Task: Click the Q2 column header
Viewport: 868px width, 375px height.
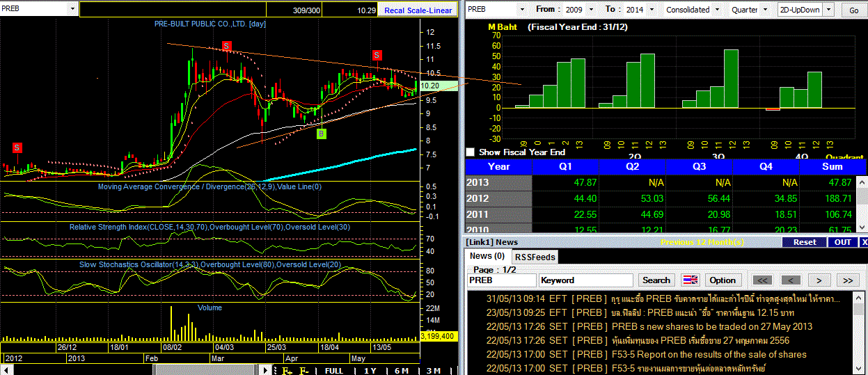Action: pyautogui.click(x=632, y=167)
